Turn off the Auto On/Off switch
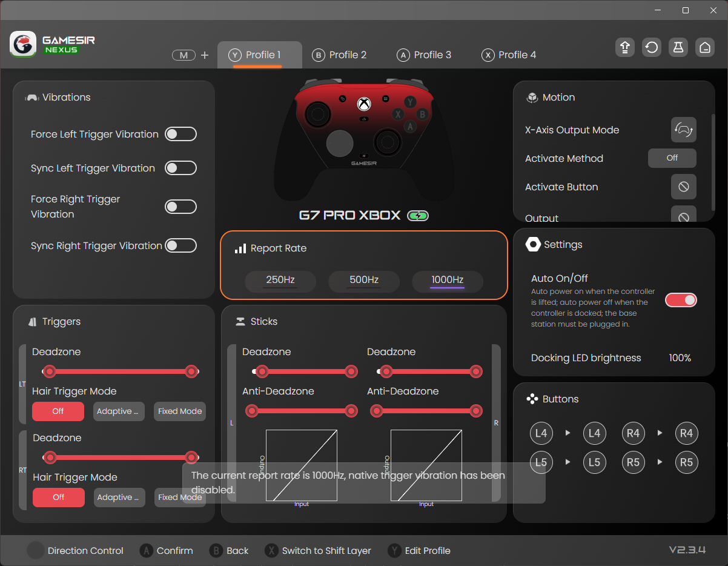This screenshot has width=728, height=566. [x=681, y=300]
